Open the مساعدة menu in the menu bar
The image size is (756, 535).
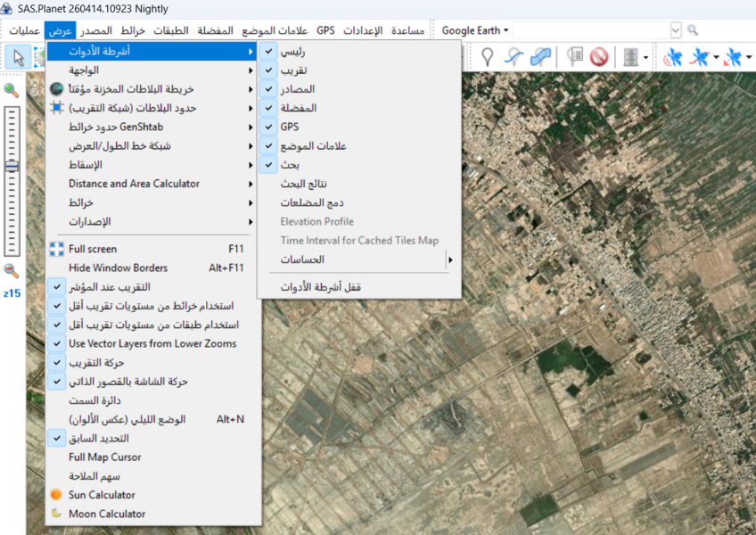[x=407, y=30]
